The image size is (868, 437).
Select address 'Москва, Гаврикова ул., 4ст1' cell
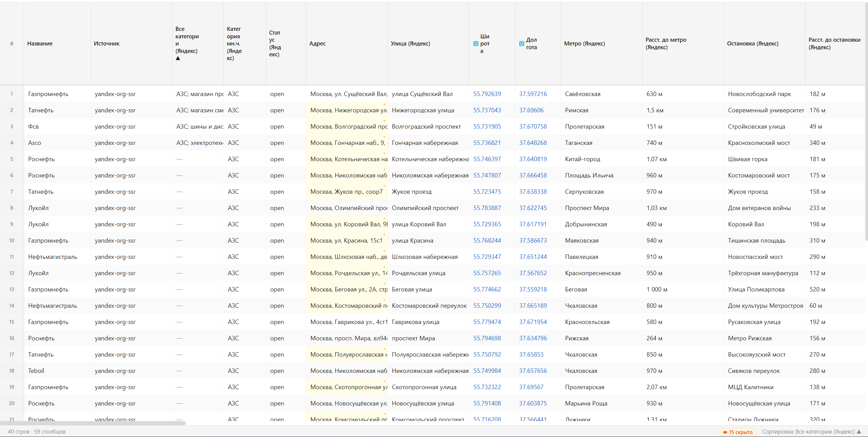(x=347, y=322)
